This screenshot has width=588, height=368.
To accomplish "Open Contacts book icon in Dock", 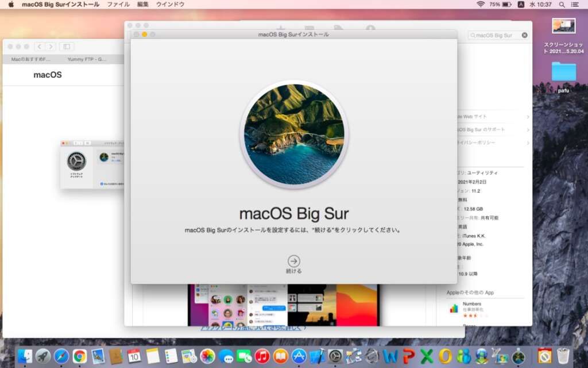I will click(x=116, y=356).
